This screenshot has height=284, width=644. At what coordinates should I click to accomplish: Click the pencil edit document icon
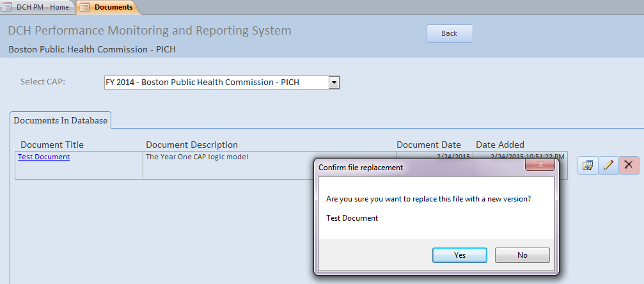tap(608, 165)
